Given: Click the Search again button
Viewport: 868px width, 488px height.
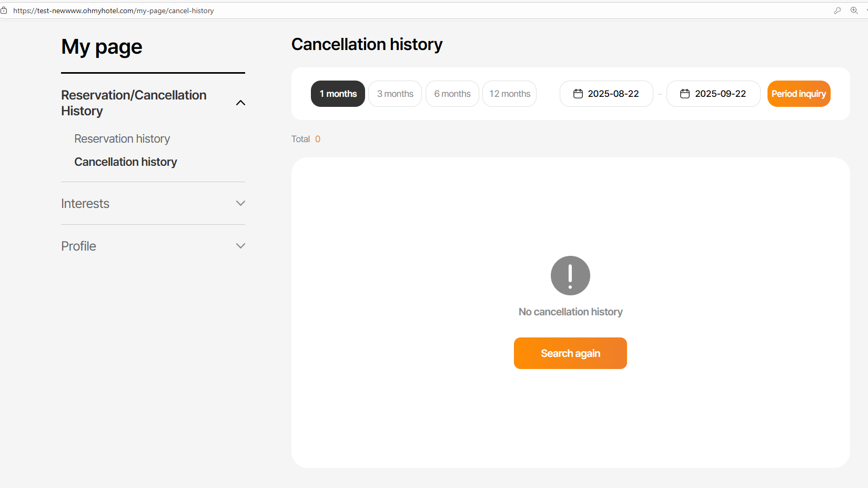Looking at the screenshot, I should 570,353.
